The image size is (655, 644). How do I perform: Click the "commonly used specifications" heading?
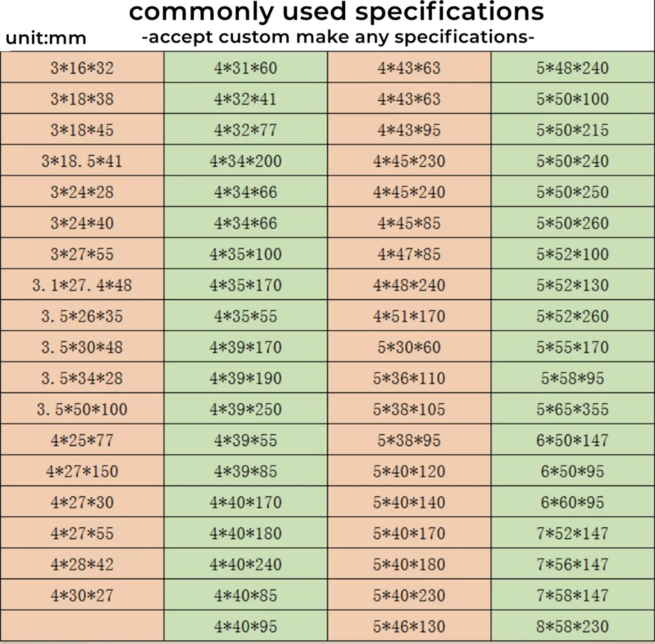(x=336, y=12)
